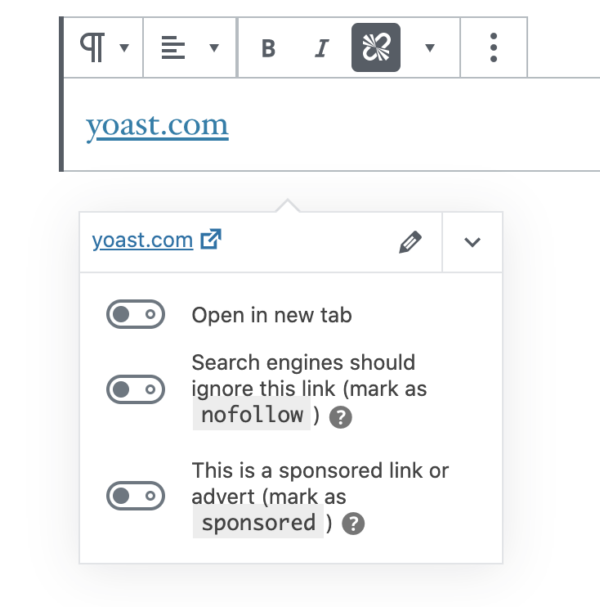
Task: Click the Open in new tab label
Action: 272,315
